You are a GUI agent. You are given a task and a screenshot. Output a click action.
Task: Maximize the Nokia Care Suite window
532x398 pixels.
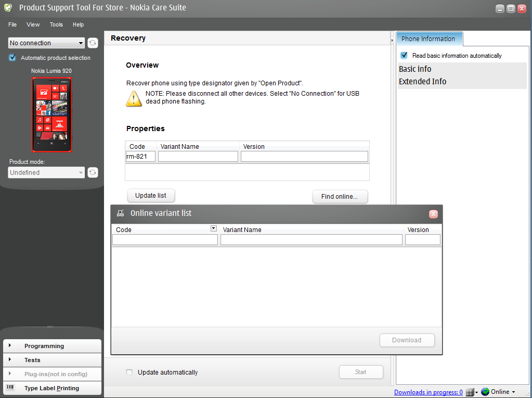511,8
